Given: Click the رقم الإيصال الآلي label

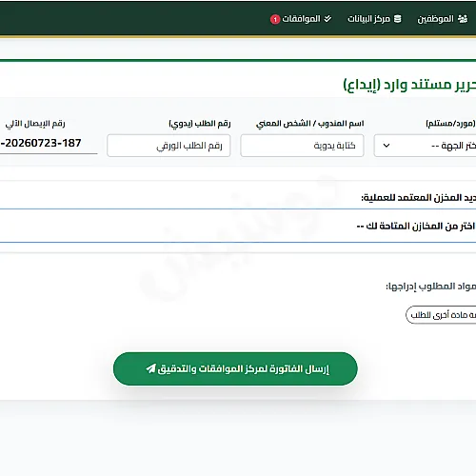Looking at the screenshot, I should [35, 124].
